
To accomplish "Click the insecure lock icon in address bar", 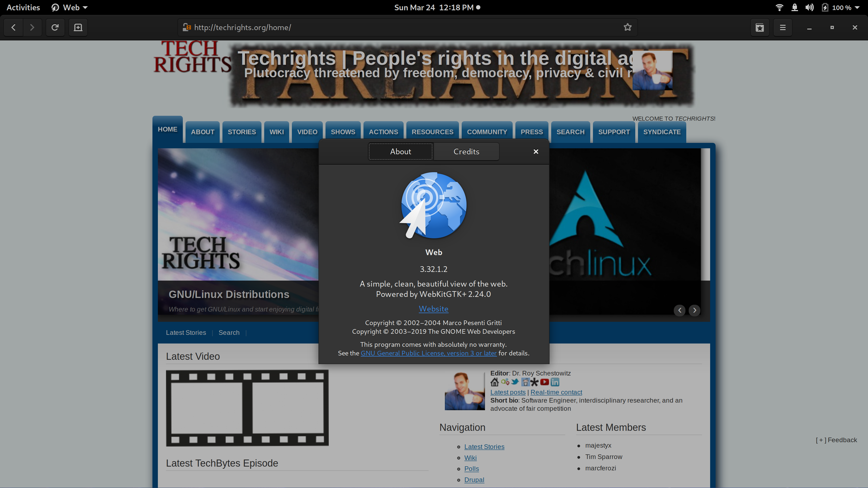I will pyautogui.click(x=186, y=27).
